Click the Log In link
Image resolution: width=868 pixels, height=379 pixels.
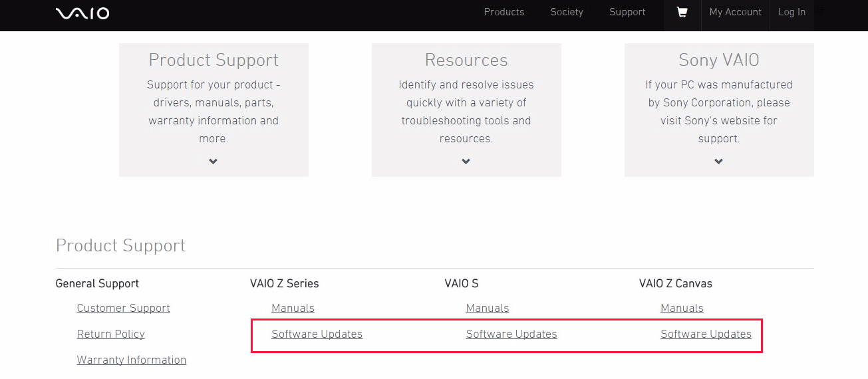(792, 12)
